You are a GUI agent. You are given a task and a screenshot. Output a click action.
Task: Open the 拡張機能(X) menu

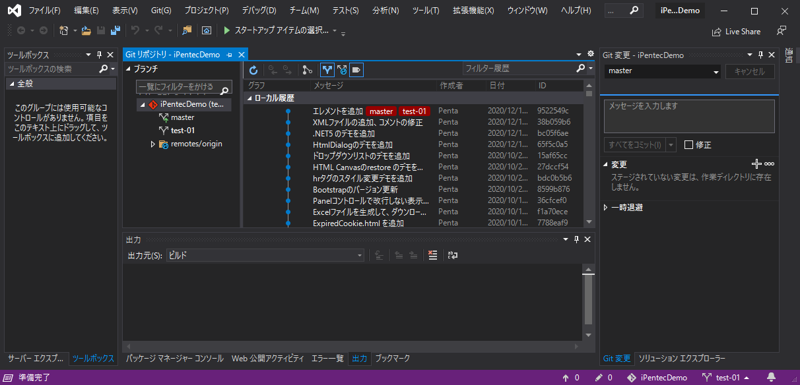pyautogui.click(x=473, y=11)
